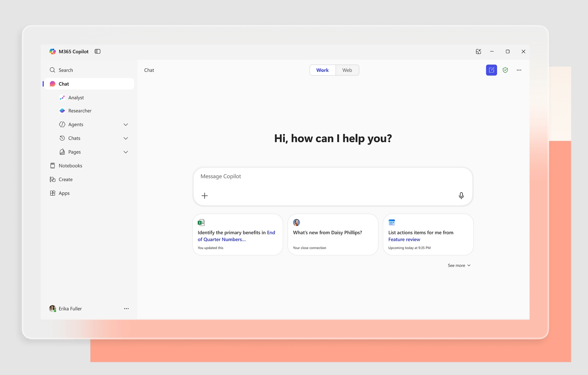Click the Search magnifier icon in sidebar

[x=52, y=70]
